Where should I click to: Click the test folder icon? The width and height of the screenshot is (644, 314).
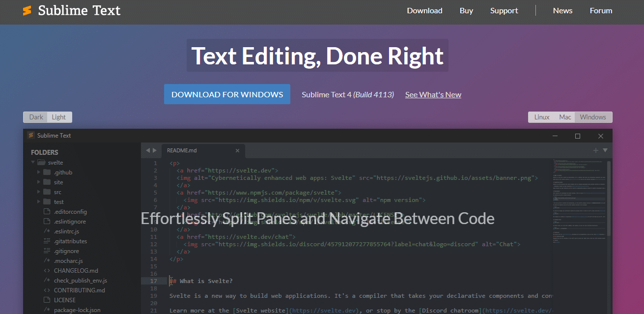47,201
